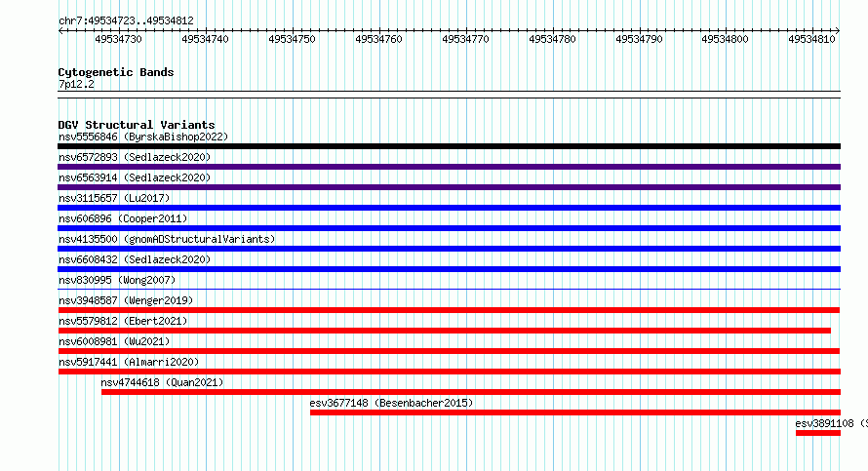Click the DGV Structural Variants track title
The image size is (868, 471).
137,125
